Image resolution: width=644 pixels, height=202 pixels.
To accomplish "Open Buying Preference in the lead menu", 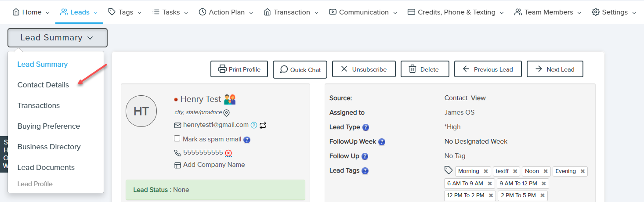I will click(x=49, y=126).
